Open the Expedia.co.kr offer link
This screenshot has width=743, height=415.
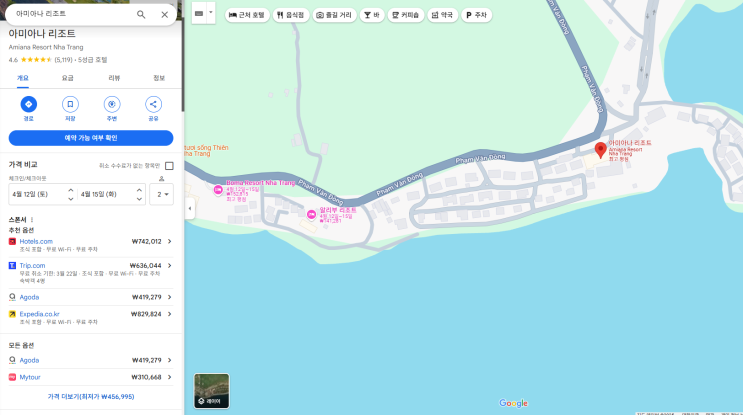tap(39, 314)
